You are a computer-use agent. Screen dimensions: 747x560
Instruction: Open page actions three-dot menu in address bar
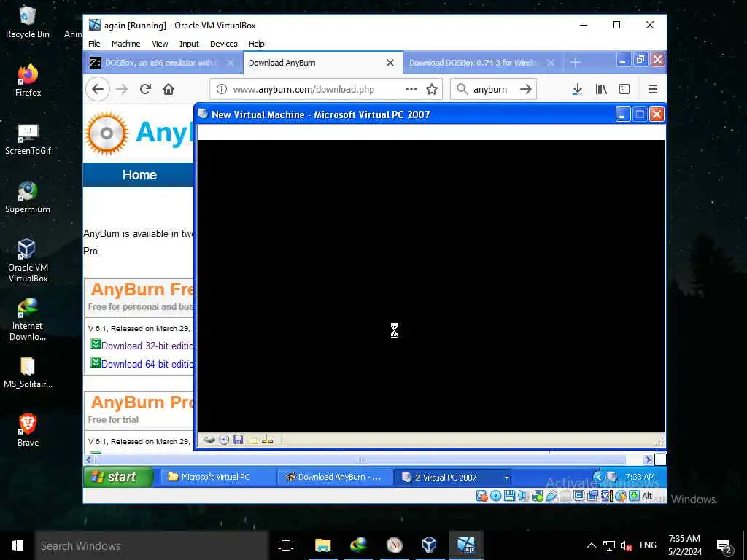point(411,89)
